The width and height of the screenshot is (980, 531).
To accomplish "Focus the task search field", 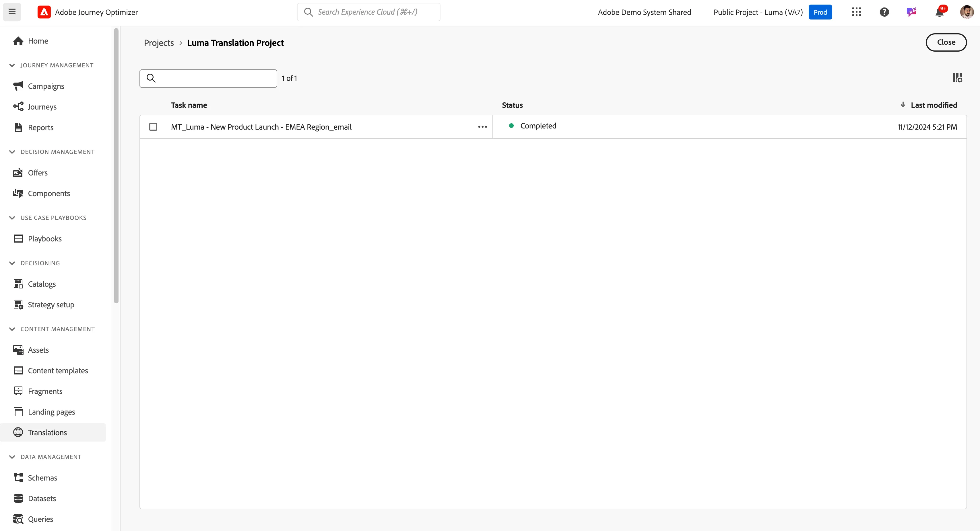I will tap(208, 78).
